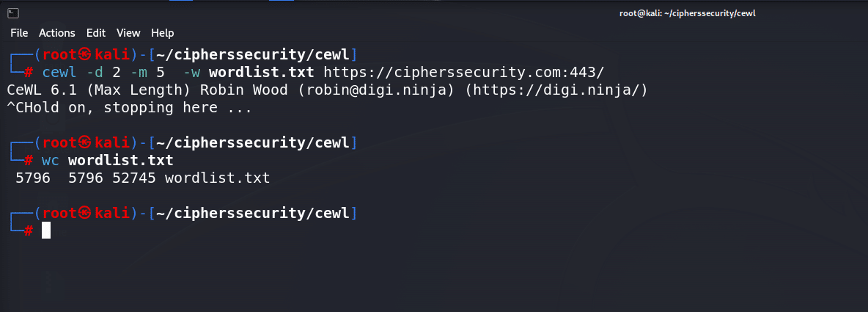This screenshot has height=312, width=868.
Task: Open the View menu
Action: [x=128, y=33]
